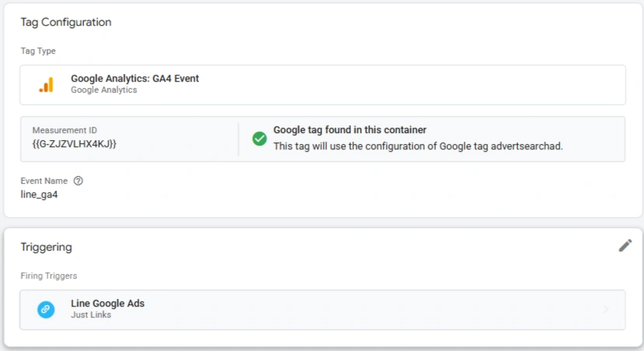Click the 'Just Links' trigger type text
Image resolution: width=644 pixels, height=351 pixels.
click(91, 315)
